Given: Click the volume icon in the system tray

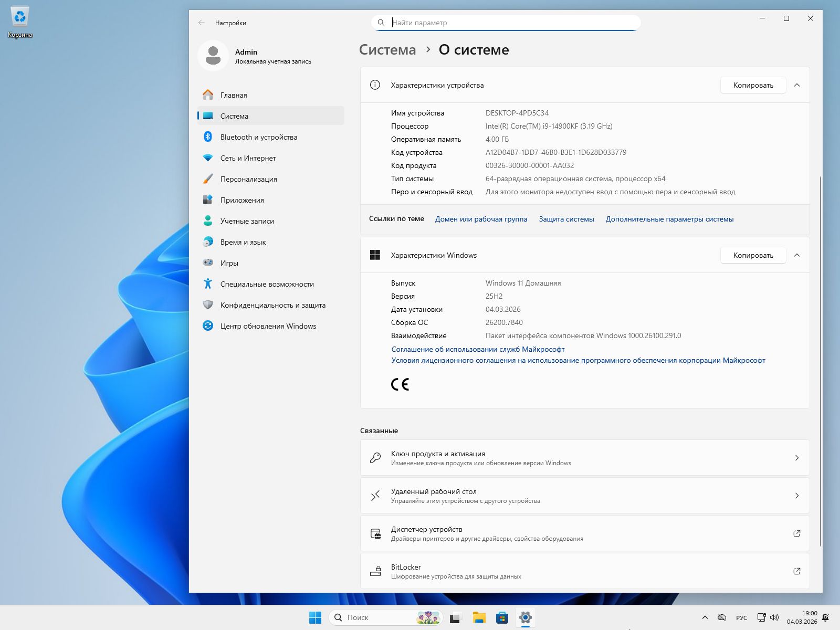Looking at the screenshot, I should [774, 617].
